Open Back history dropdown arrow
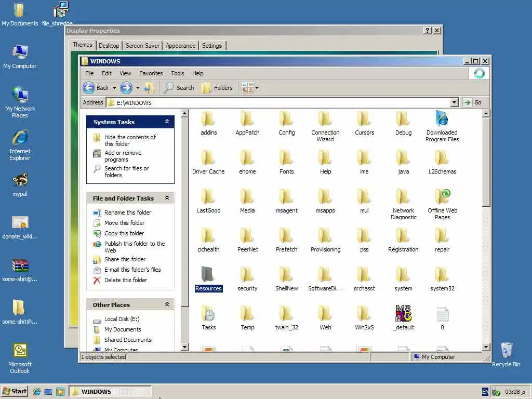This screenshot has width=532, height=399. click(x=114, y=88)
